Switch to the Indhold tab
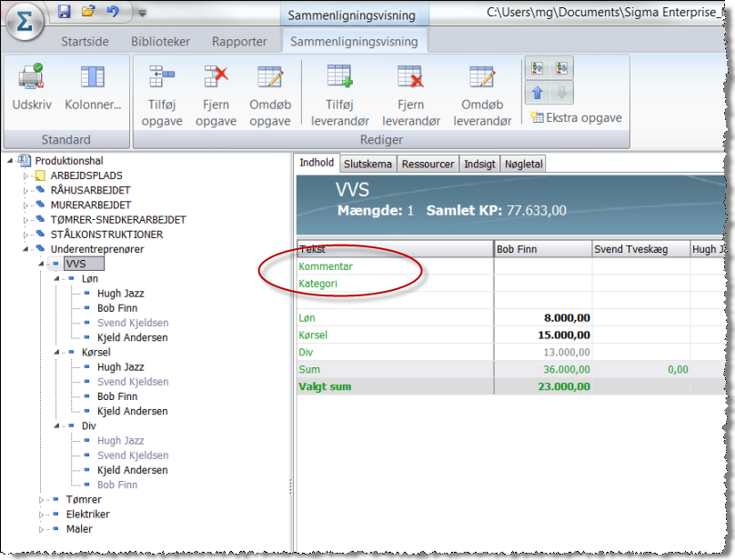Image resolution: width=735 pixels, height=560 pixels. [317, 163]
